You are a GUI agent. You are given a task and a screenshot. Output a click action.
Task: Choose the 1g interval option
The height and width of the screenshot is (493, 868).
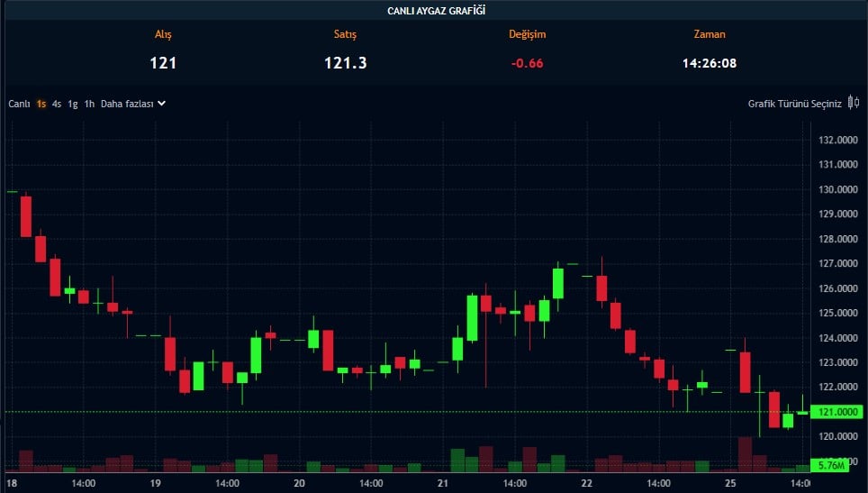tap(72, 104)
